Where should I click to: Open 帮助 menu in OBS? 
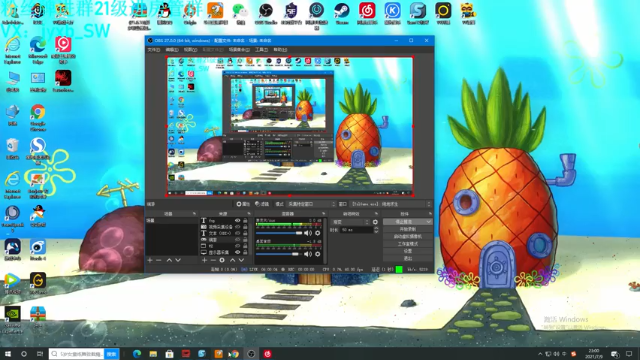click(280, 49)
